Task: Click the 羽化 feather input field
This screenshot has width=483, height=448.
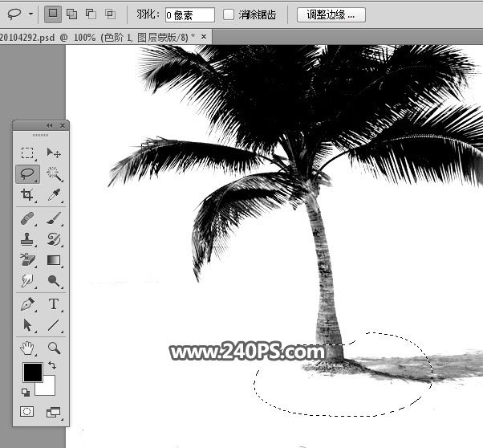Action: [x=190, y=14]
